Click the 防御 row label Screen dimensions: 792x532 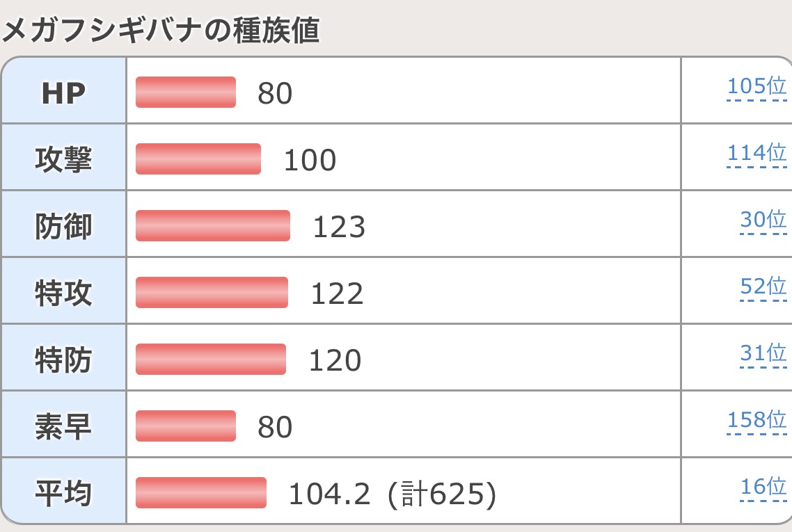click(64, 226)
